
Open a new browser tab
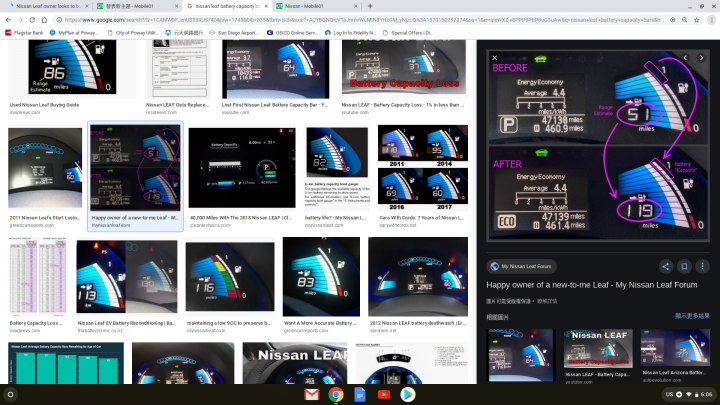(370, 6)
